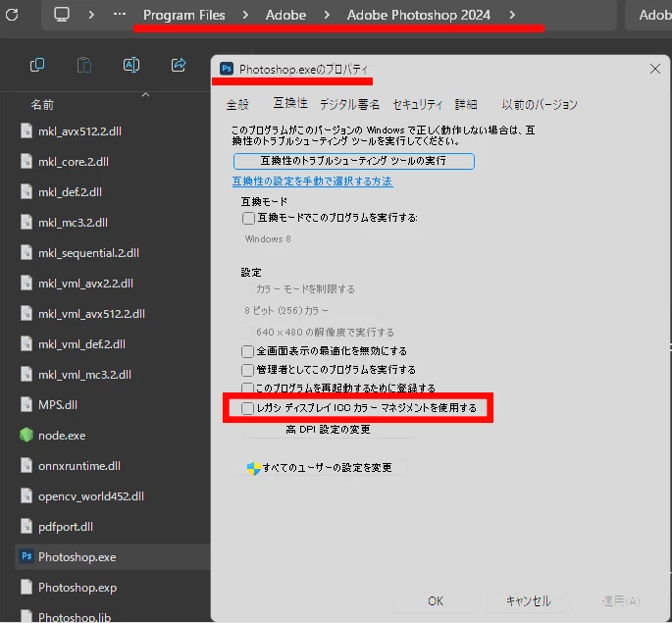
Task: Click the copy icon in Explorer toolbar
Action: tap(37, 65)
